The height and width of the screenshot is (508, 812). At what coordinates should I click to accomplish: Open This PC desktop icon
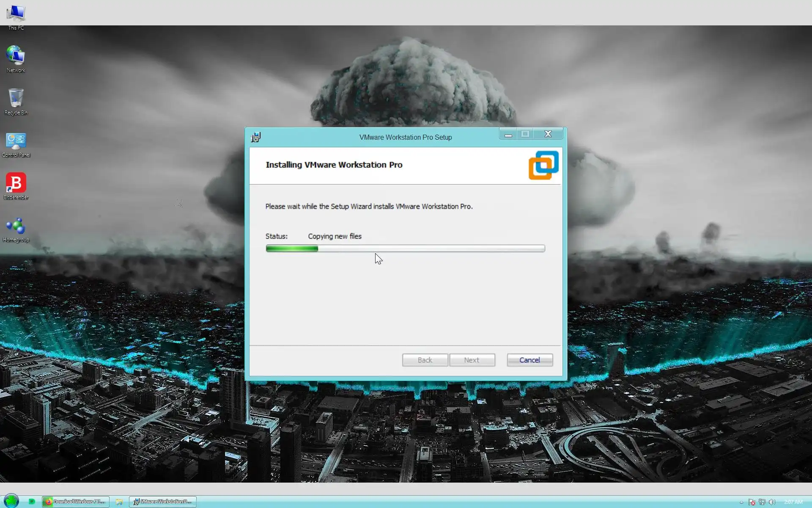[x=16, y=14]
